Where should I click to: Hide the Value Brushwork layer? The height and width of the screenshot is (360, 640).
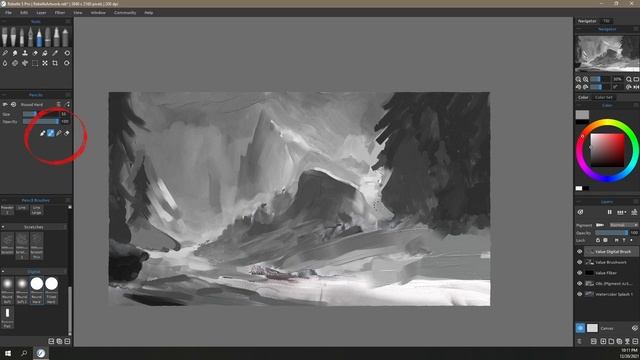580,262
